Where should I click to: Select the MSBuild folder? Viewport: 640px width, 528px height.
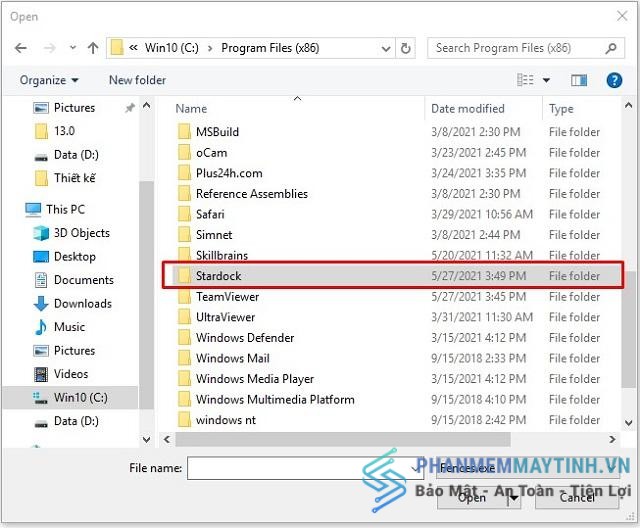pyautogui.click(x=217, y=132)
